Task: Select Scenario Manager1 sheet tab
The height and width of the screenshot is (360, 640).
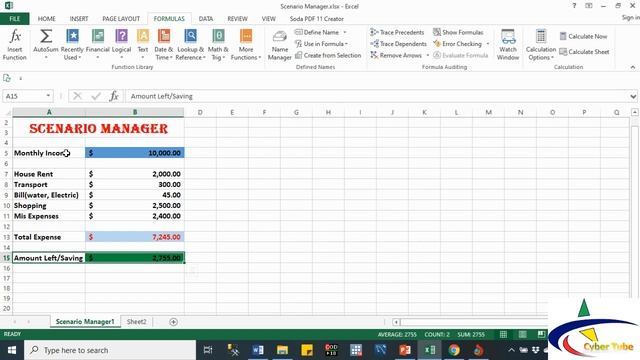Action: click(x=85, y=322)
